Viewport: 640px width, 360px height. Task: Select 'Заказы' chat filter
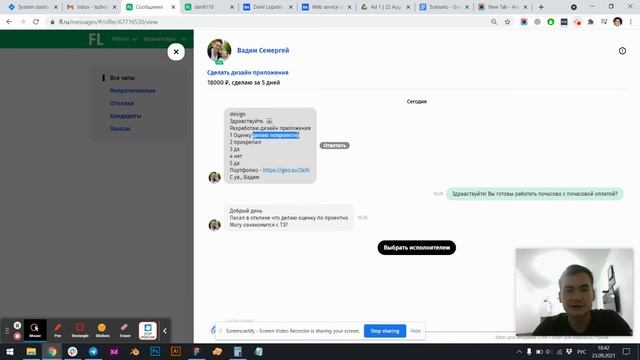tap(120, 128)
